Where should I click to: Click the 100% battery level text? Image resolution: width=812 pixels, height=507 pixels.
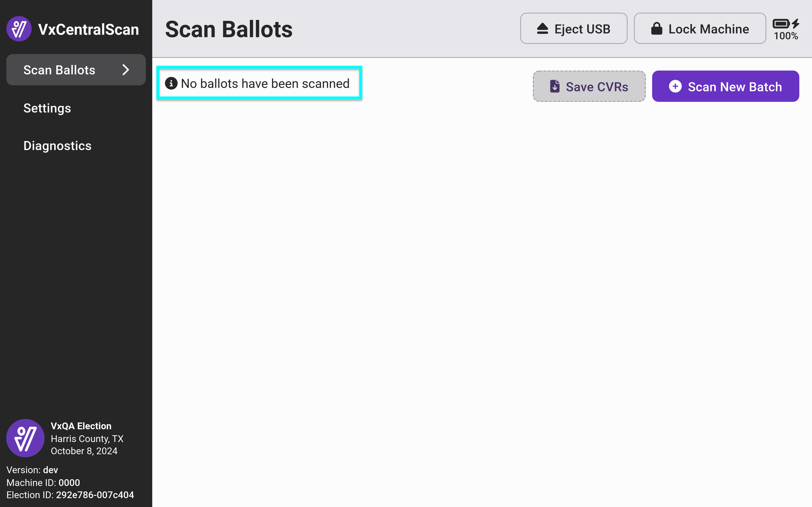786,36
